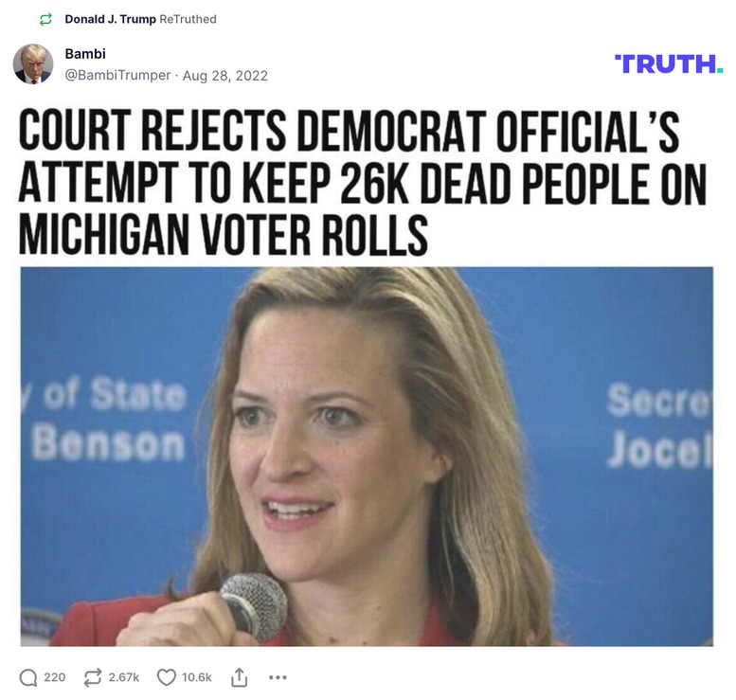Click the 10.6k likes count

click(x=197, y=677)
